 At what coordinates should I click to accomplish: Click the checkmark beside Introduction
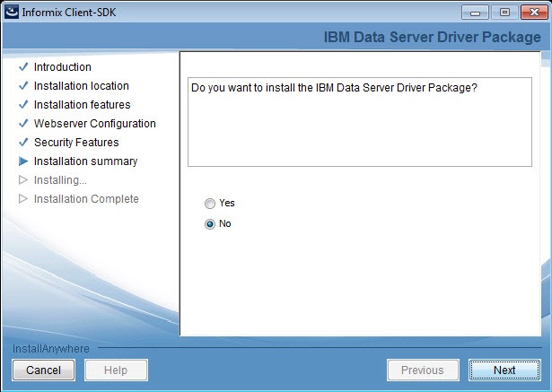pyautogui.click(x=23, y=67)
